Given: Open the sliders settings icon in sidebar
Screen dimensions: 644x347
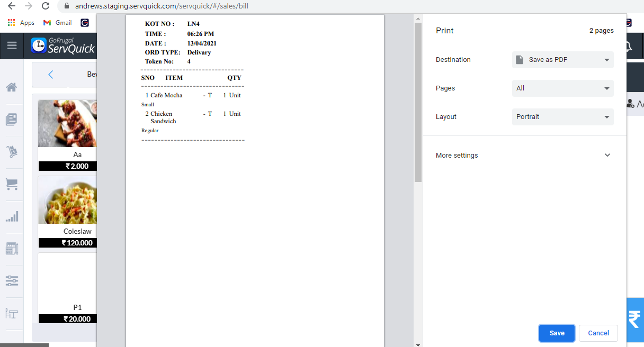Looking at the screenshot, I should coord(12,281).
